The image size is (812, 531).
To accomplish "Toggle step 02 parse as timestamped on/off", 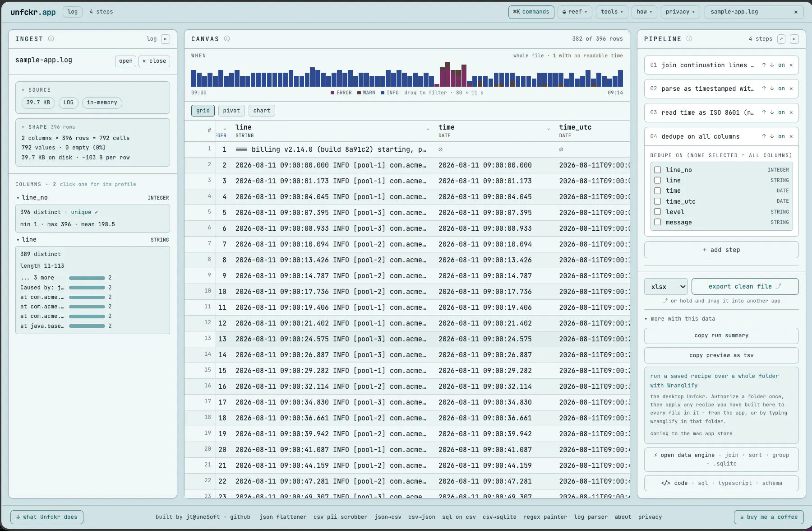I will tap(781, 88).
